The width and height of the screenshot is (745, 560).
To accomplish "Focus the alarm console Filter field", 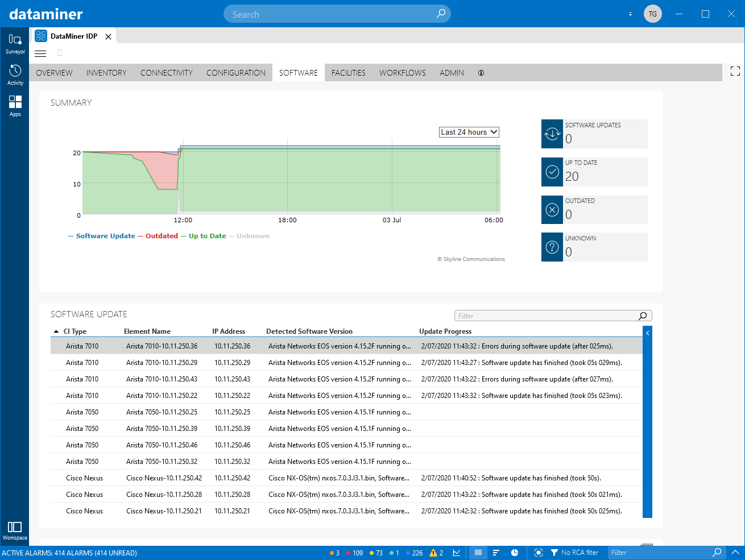I will point(666,553).
